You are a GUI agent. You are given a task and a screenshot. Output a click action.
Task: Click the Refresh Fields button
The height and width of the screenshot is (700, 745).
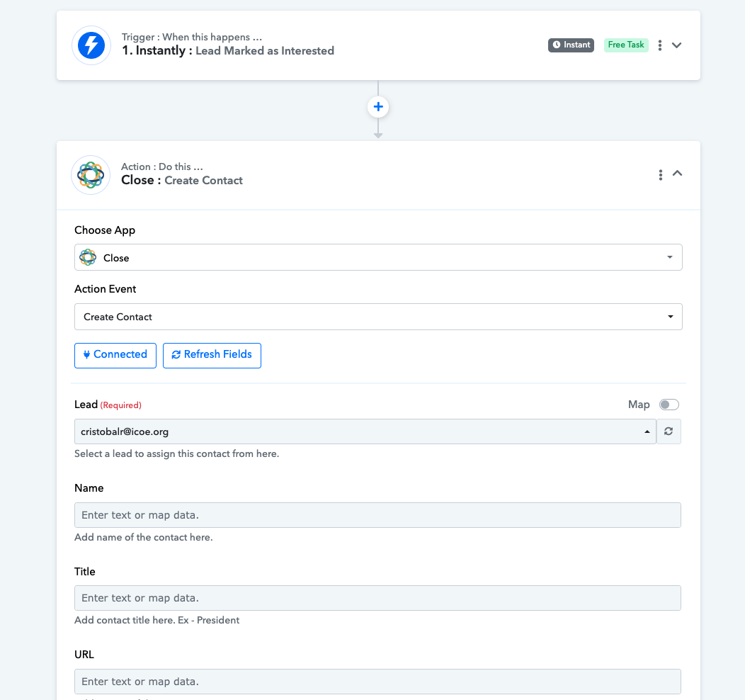tap(212, 356)
